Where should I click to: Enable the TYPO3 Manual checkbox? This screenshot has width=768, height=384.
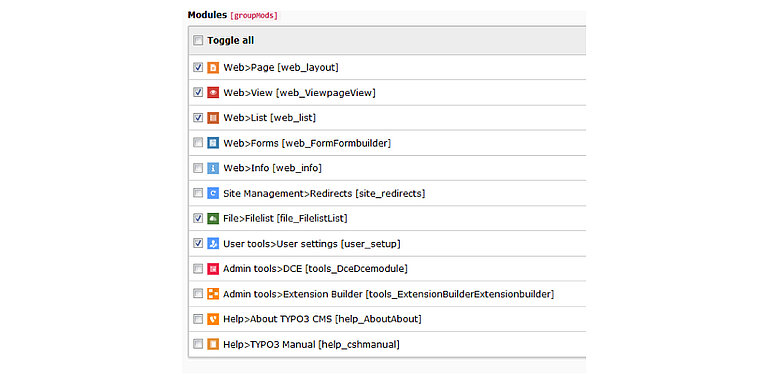[198, 344]
